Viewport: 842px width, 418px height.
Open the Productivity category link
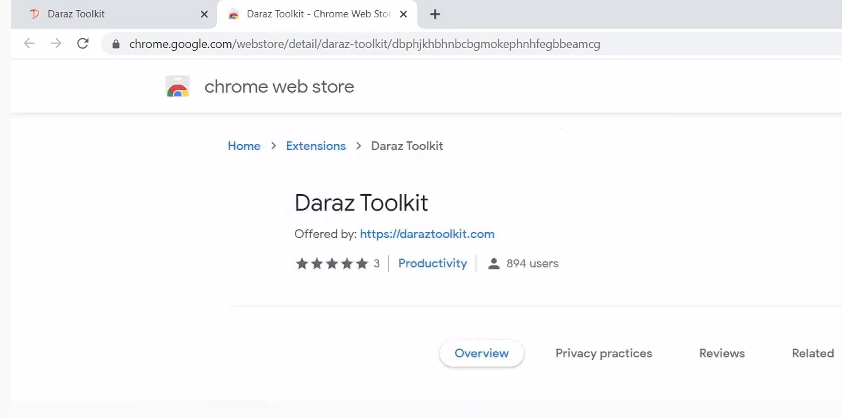point(432,264)
